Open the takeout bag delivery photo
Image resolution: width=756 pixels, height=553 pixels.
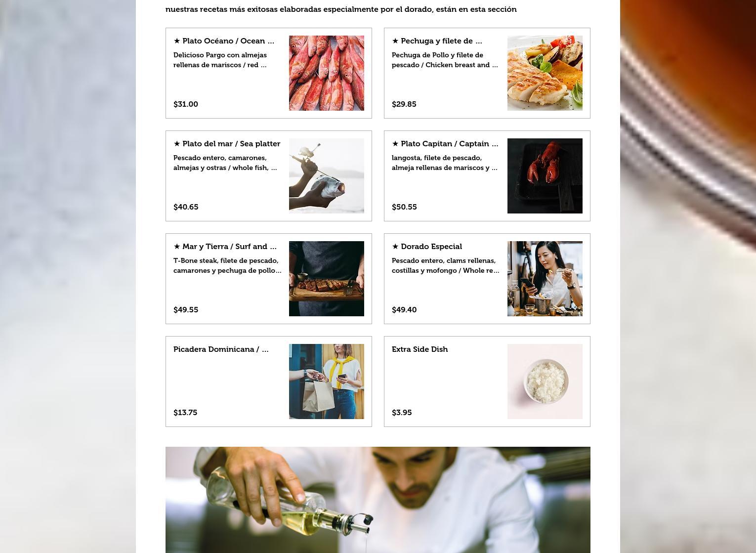pos(327,382)
